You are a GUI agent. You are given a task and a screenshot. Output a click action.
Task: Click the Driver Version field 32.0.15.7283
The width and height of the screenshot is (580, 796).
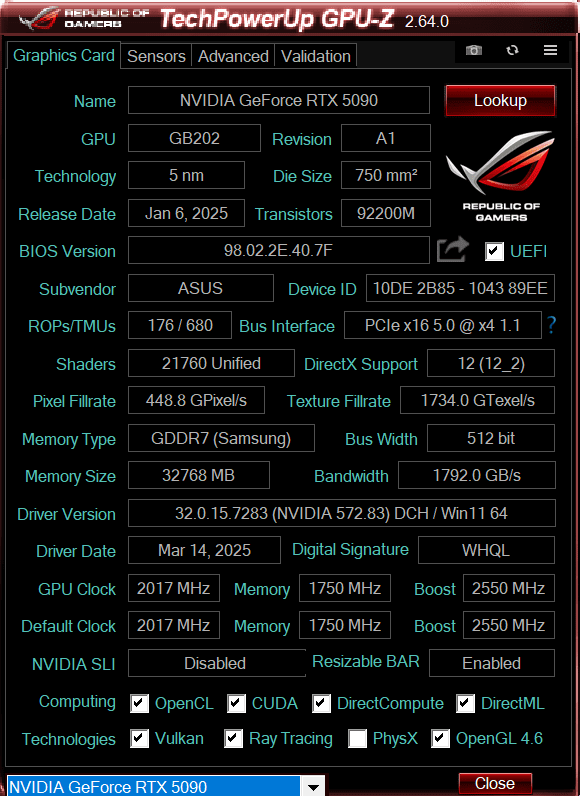342,513
